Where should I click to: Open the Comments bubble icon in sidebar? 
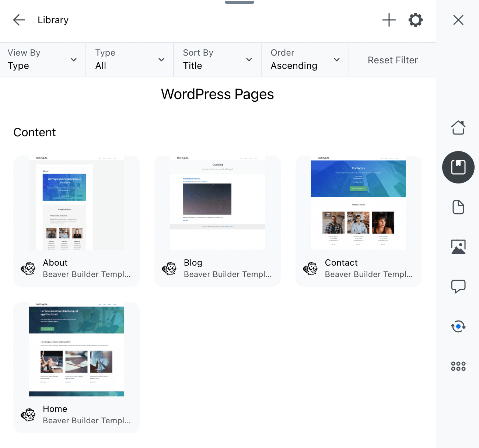458,286
